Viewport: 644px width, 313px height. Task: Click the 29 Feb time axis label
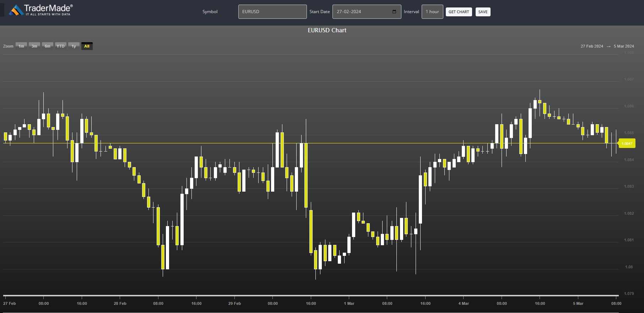tap(234, 303)
